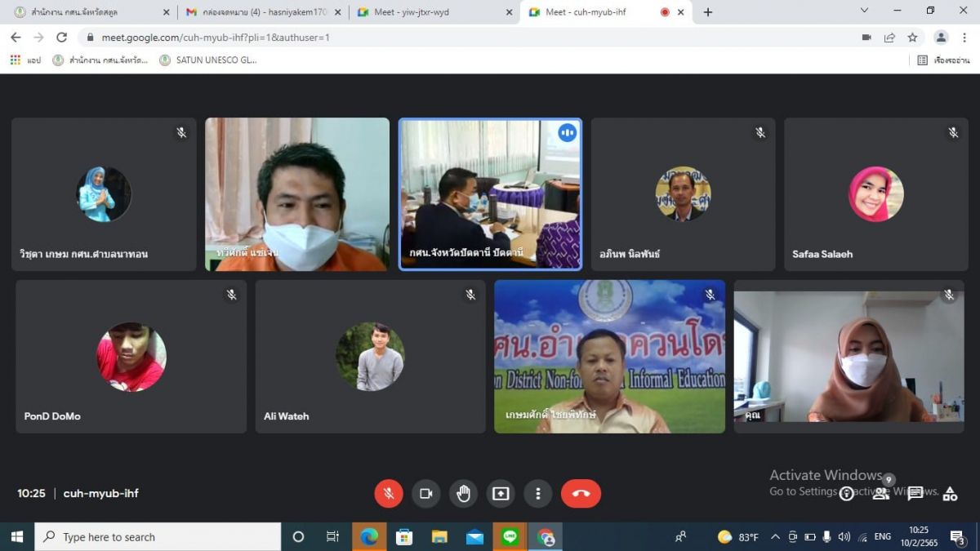This screenshot has height=551, width=980.
Task: Show hidden system tray icons
Action: tap(775, 537)
